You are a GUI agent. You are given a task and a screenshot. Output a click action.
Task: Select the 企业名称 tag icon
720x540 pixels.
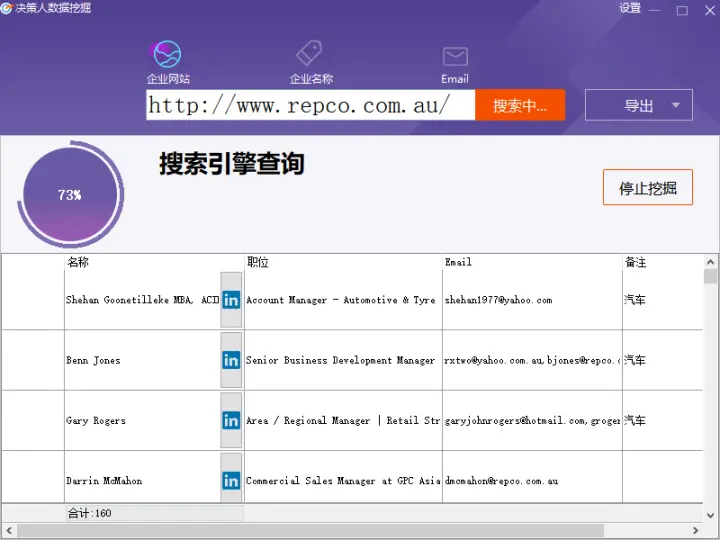309,53
